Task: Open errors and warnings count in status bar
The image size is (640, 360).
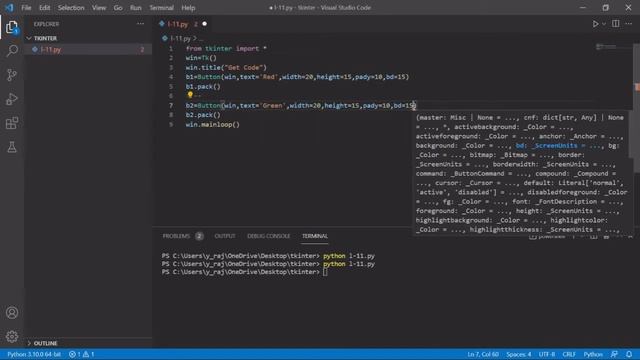Action: tap(81, 354)
